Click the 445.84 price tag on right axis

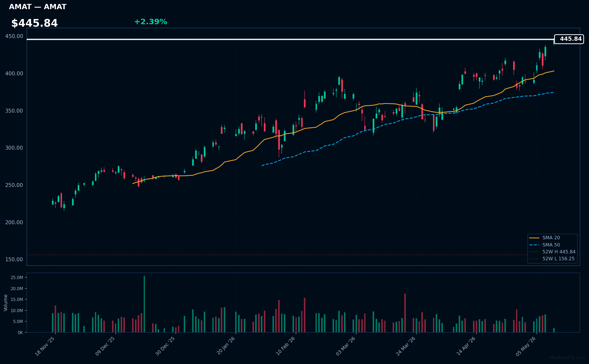(x=569, y=39)
